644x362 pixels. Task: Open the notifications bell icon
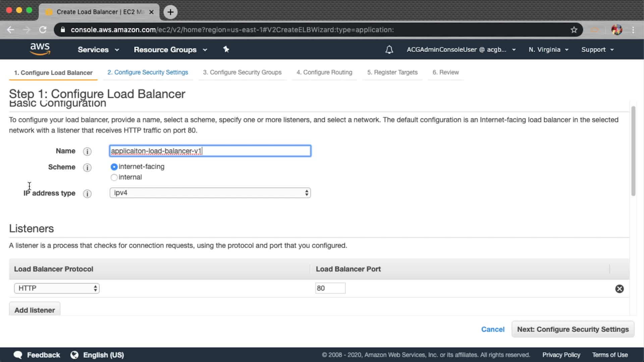(389, 50)
